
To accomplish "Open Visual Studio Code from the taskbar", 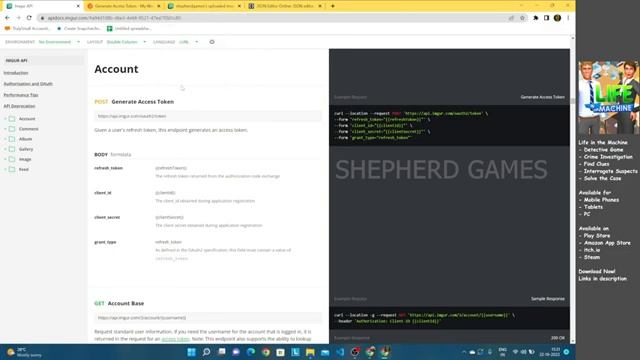I will coord(340,352).
